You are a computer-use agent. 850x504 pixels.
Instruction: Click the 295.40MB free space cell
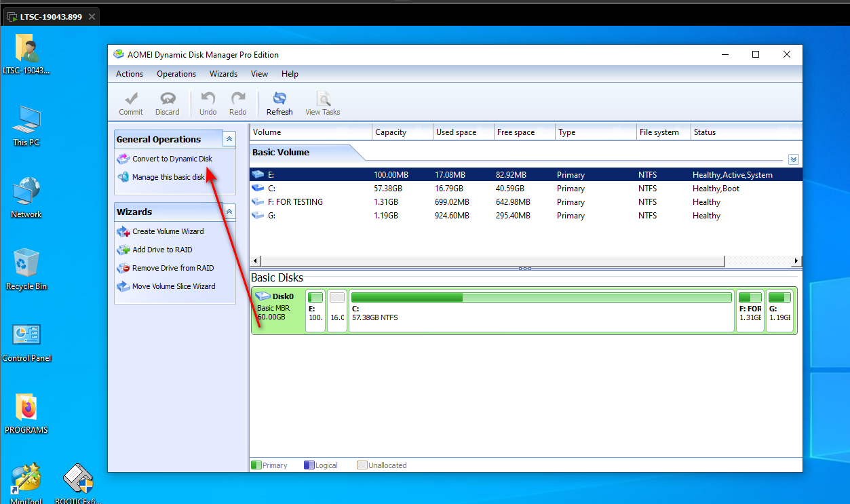[x=514, y=216]
